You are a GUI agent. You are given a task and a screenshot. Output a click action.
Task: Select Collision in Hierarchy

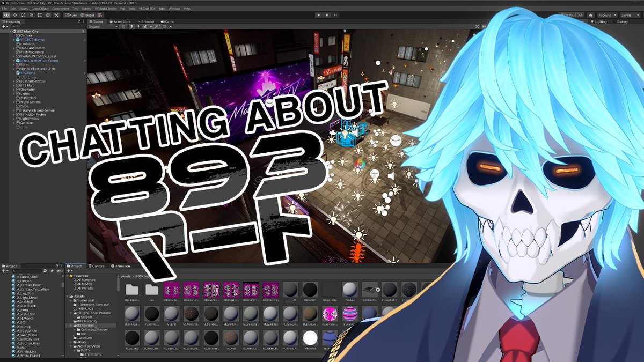(x=27, y=123)
